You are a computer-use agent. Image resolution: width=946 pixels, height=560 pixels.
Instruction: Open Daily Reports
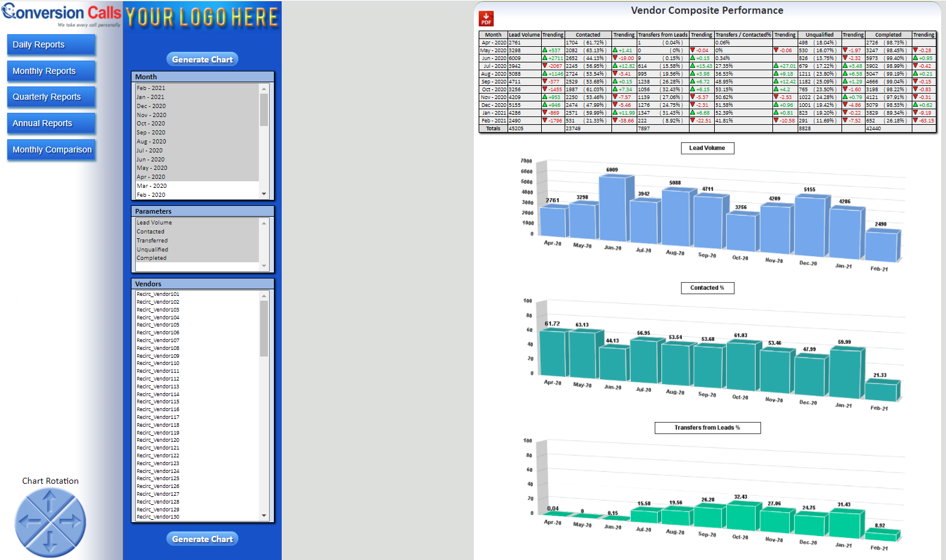pyautogui.click(x=51, y=45)
